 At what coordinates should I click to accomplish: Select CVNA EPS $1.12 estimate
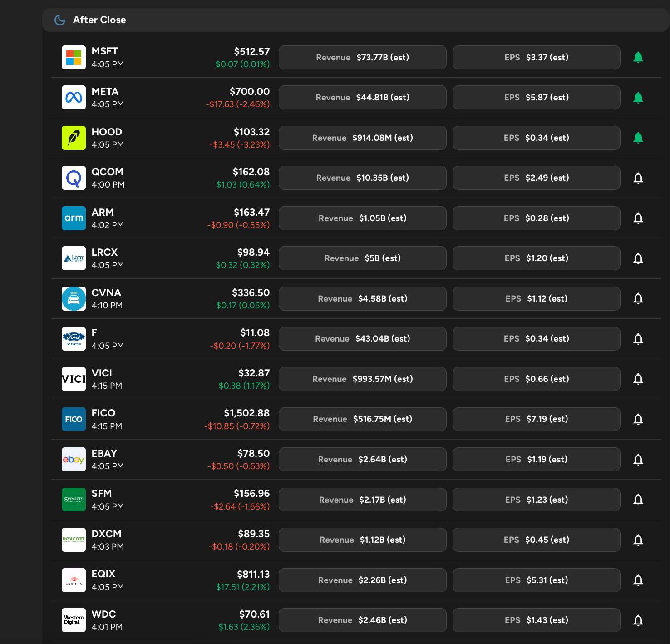click(x=537, y=298)
